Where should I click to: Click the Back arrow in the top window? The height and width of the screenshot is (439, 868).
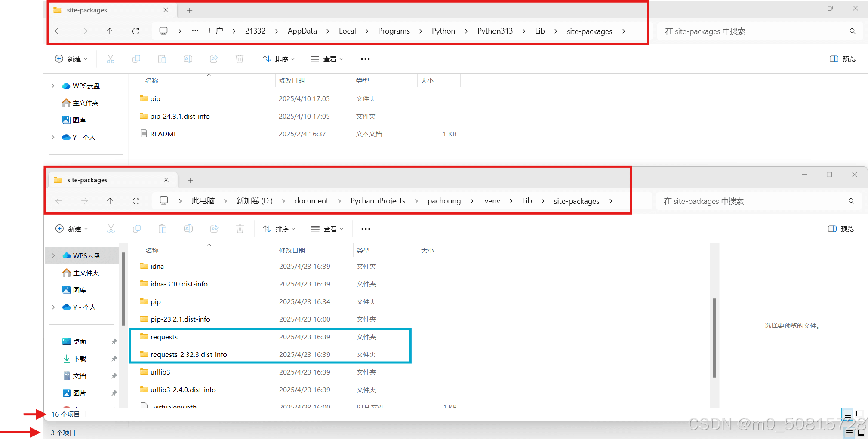pyautogui.click(x=58, y=31)
